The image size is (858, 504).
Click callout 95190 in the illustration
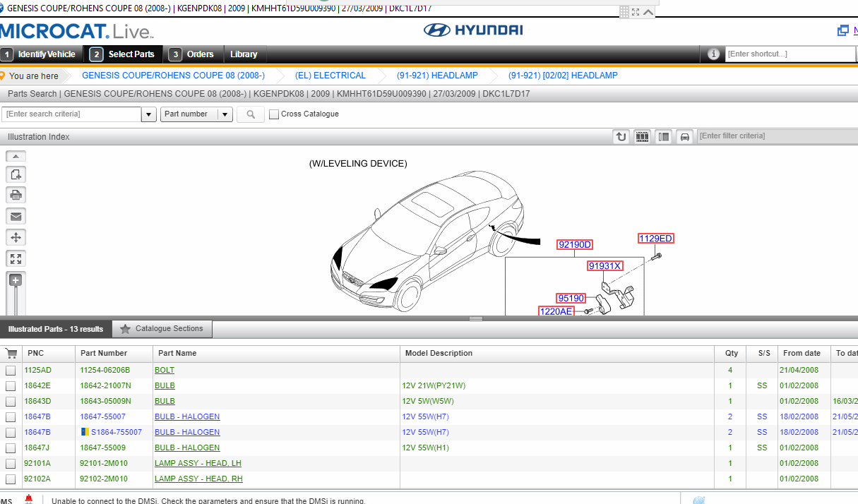(571, 299)
